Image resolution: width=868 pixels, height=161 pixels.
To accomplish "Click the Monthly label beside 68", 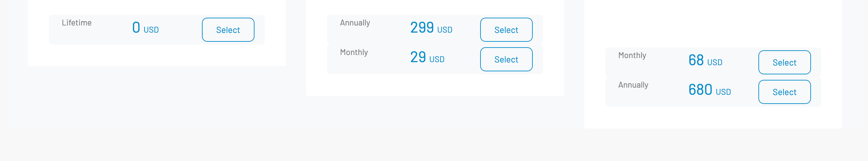I will tap(632, 55).
